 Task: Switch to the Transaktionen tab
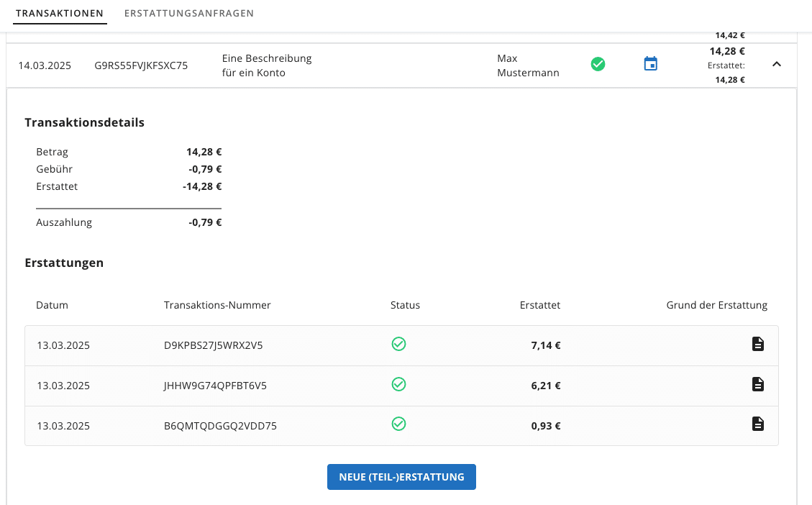pyautogui.click(x=60, y=14)
